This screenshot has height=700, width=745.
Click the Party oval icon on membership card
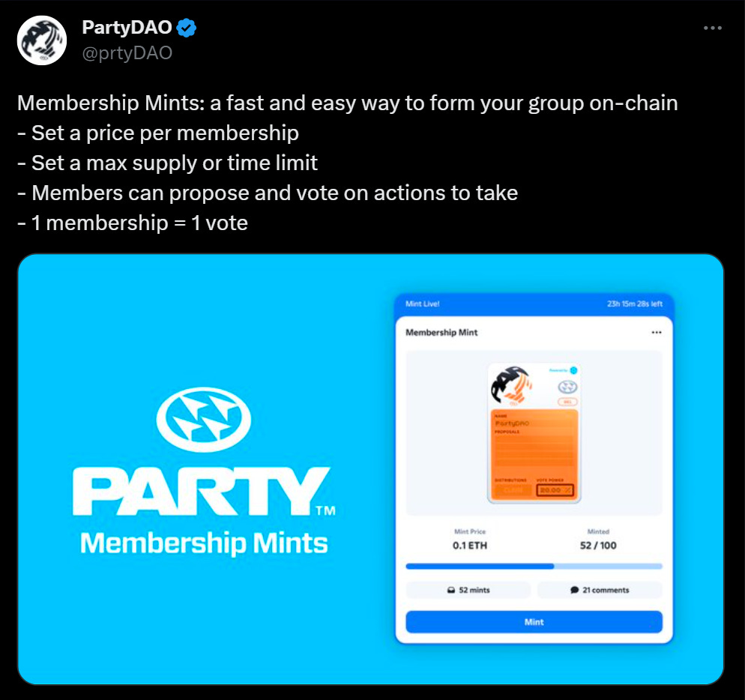(x=567, y=387)
